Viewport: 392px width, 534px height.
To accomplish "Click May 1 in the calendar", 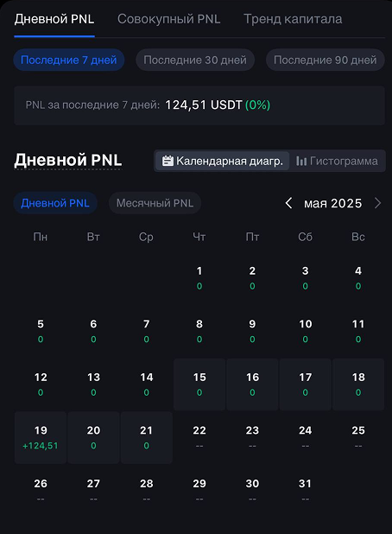I will tap(199, 278).
